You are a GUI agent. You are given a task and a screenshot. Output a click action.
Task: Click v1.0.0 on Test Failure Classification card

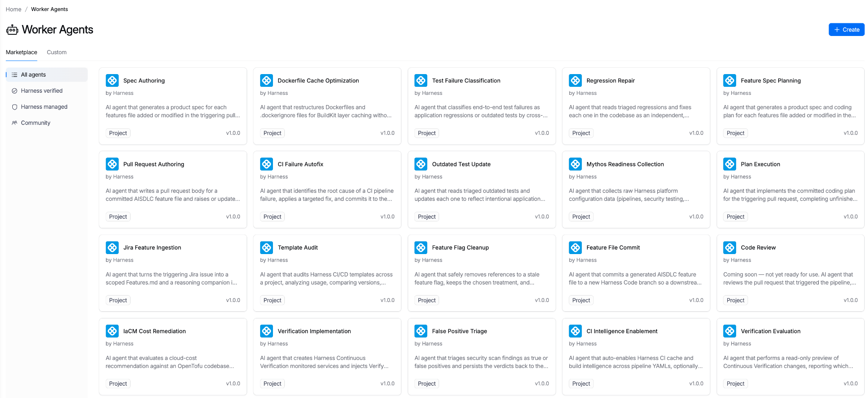coord(542,133)
